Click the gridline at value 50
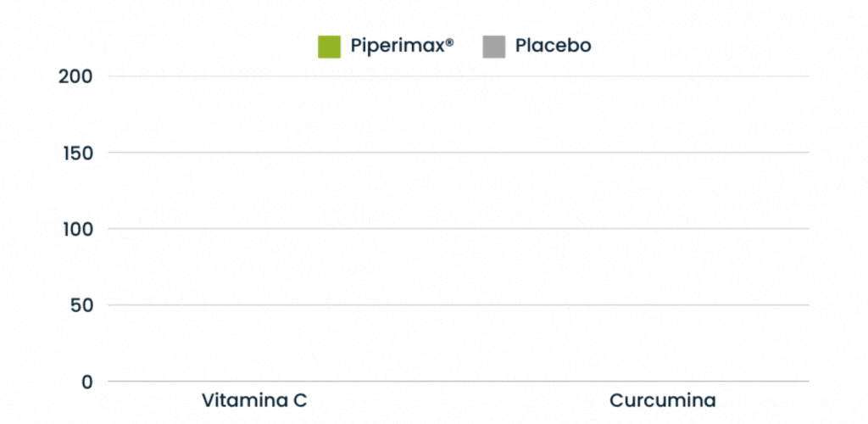The height and width of the screenshot is (424, 868). (458, 305)
